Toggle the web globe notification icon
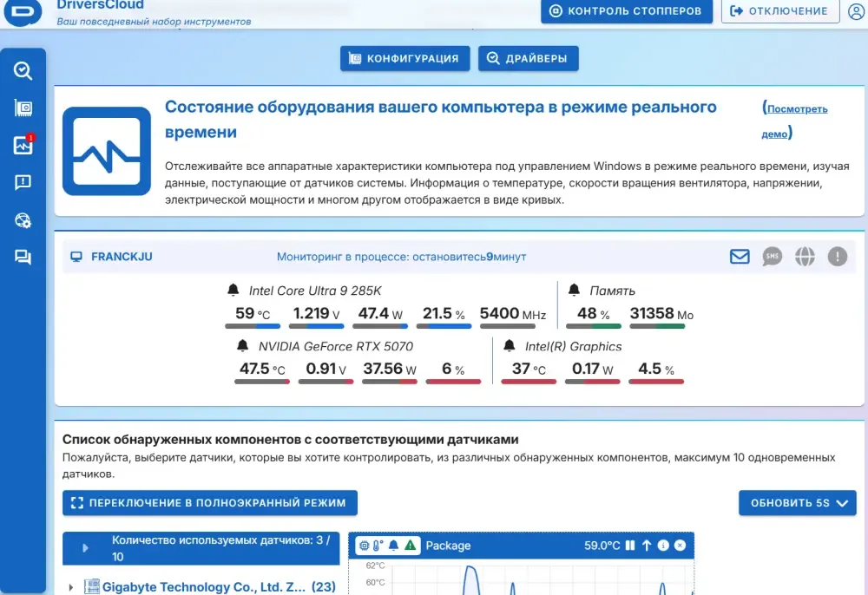868x595 pixels. click(805, 257)
